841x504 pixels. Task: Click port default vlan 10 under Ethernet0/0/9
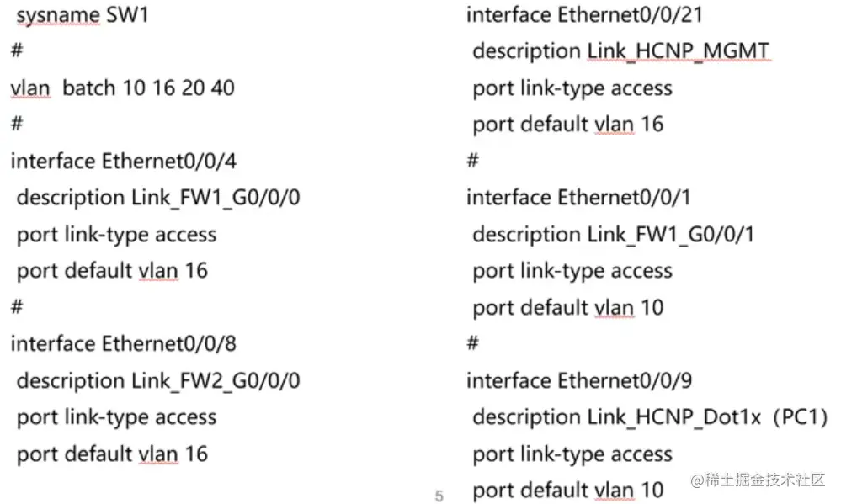coord(568,490)
